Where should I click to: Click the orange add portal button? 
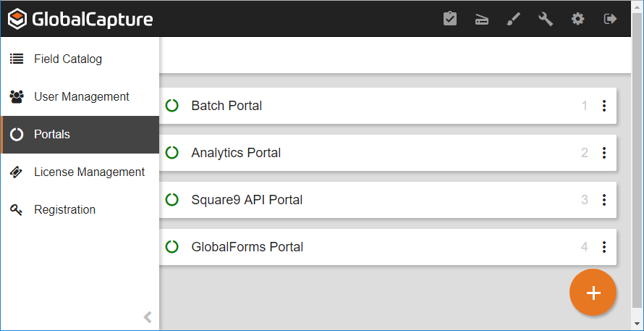click(593, 293)
